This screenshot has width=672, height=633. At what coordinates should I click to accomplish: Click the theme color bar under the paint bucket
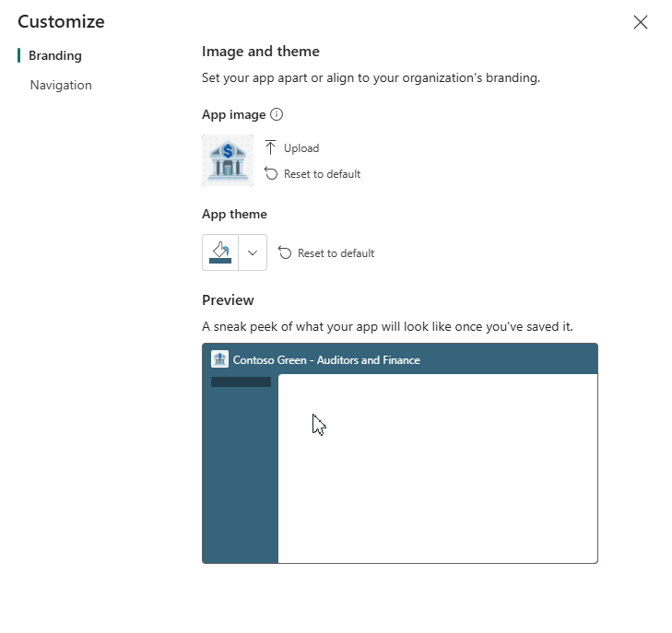220,262
